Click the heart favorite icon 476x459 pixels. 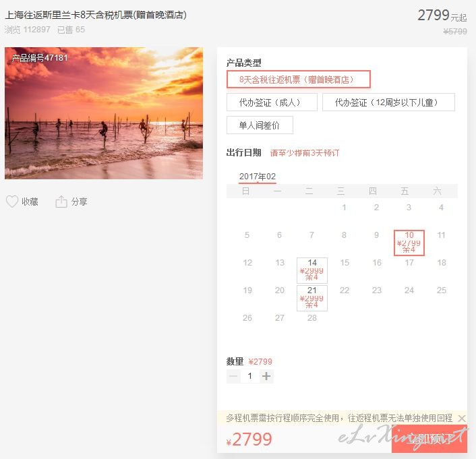click(12, 202)
